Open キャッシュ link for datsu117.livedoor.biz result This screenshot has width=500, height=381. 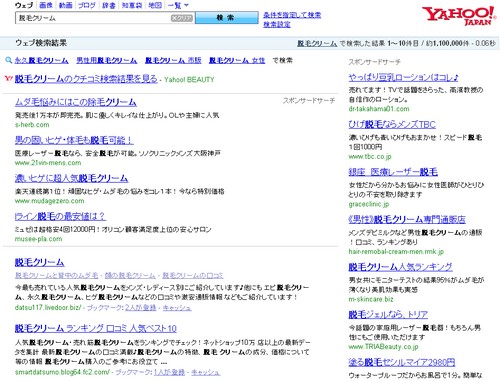pyautogui.click(x=177, y=308)
